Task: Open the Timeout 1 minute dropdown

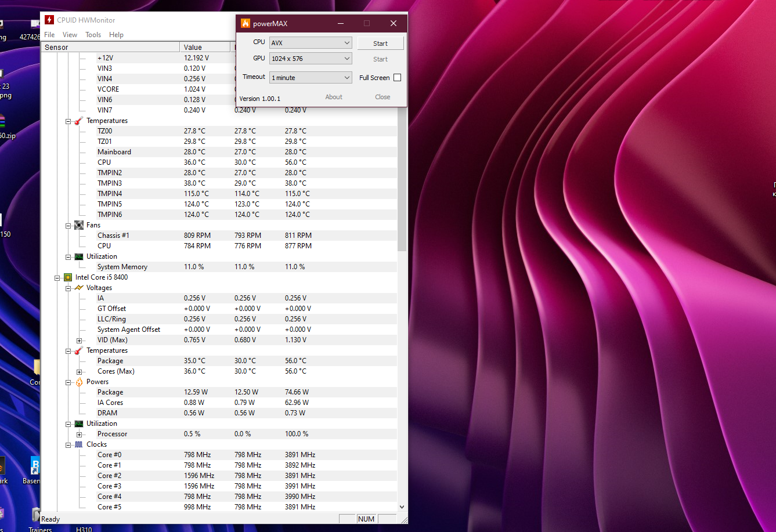Action: coord(311,78)
